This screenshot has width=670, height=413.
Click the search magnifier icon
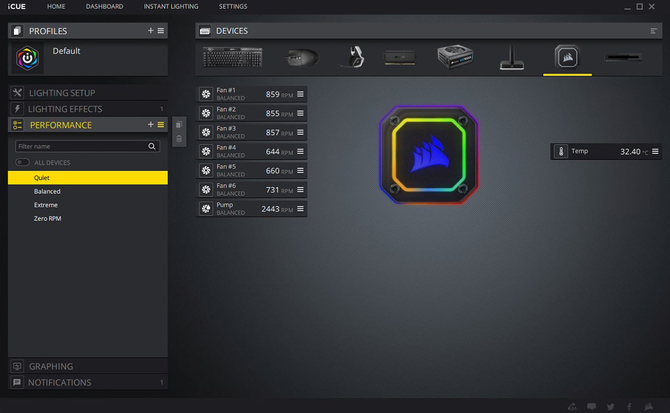click(152, 146)
